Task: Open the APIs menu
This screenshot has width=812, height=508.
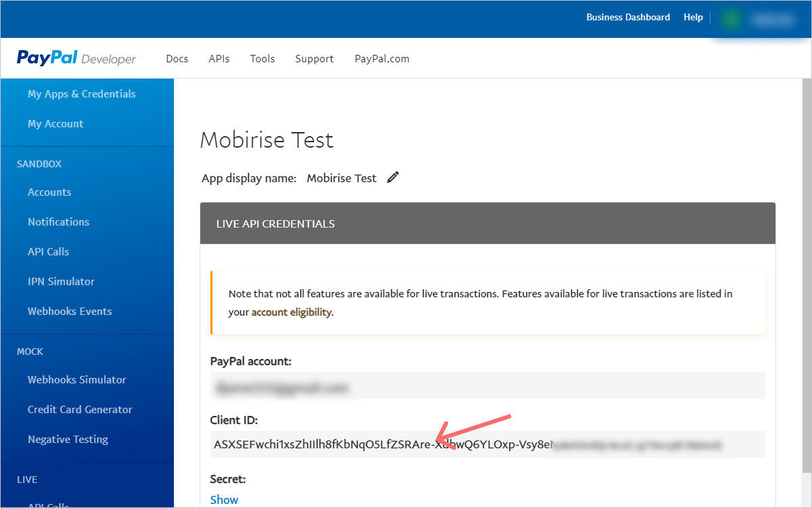Action: 219,59
